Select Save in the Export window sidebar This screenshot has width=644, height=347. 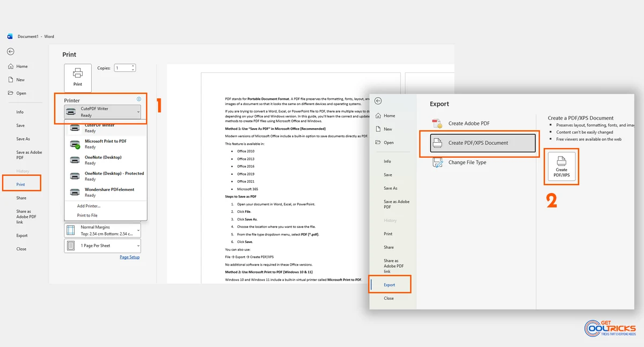click(388, 175)
